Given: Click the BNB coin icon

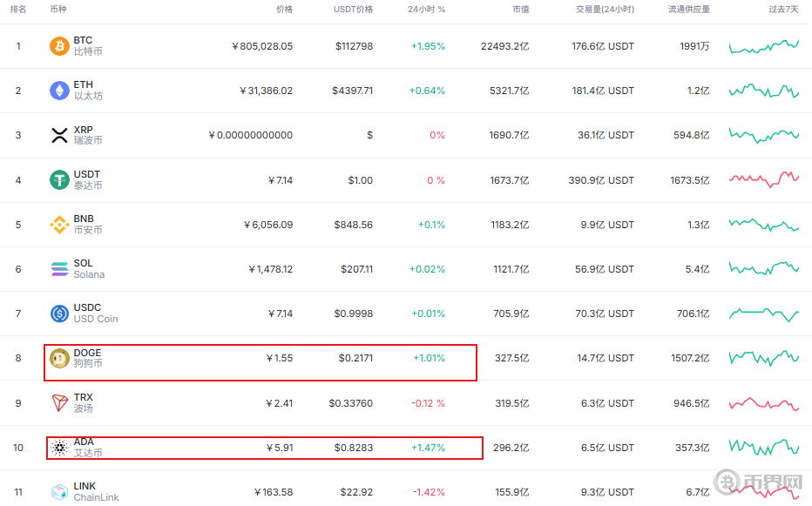Looking at the screenshot, I should [x=59, y=225].
